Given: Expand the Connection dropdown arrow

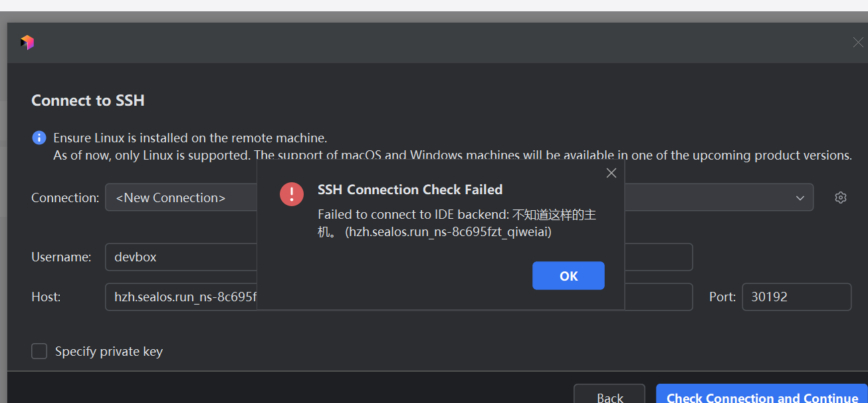Looking at the screenshot, I should (800, 198).
